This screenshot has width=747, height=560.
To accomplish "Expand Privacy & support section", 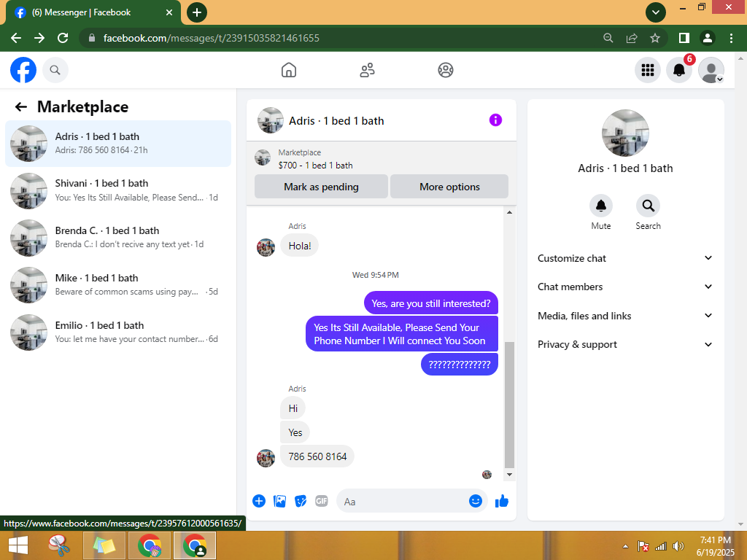I will point(625,344).
